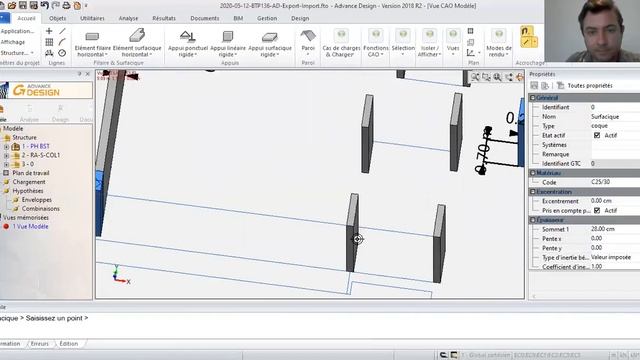Select 1 Vue Modèle saved view
640x360 pixels.
click(x=30, y=226)
